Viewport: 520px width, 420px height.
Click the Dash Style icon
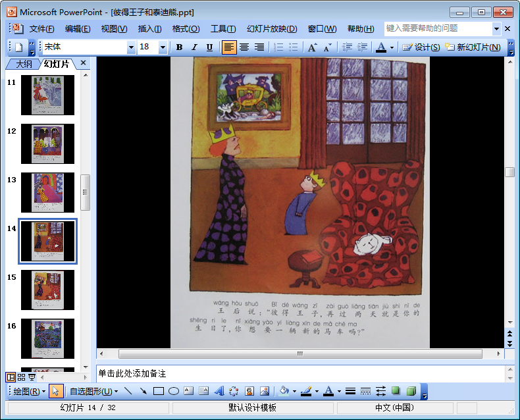point(365,392)
